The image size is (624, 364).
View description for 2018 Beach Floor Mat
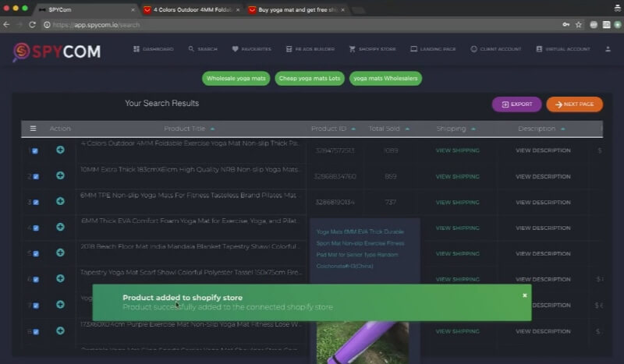click(x=543, y=254)
